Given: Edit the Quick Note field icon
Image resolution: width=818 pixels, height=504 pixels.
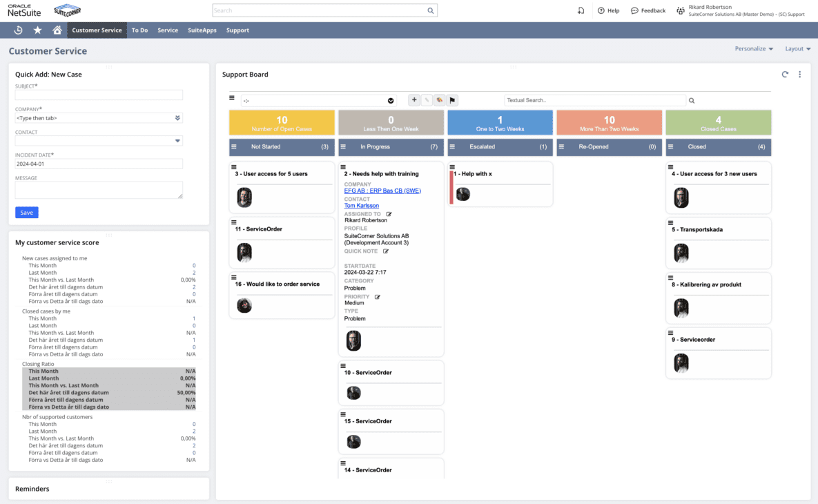Looking at the screenshot, I should [x=385, y=251].
